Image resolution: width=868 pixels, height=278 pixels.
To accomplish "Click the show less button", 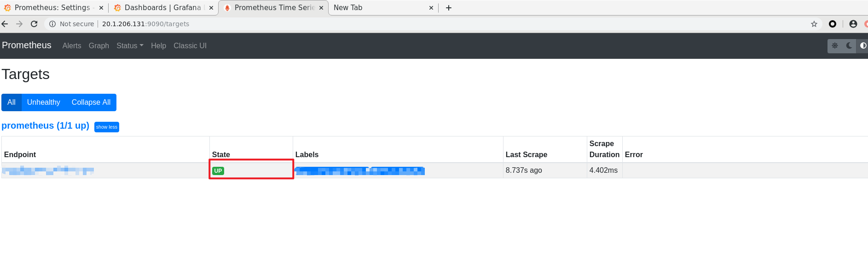I will tap(107, 127).
